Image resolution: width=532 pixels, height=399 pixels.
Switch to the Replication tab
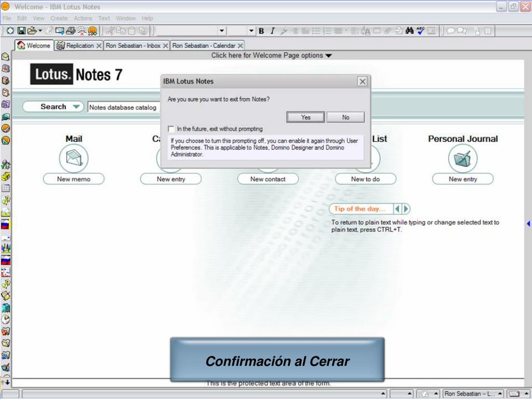click(79, 46)
